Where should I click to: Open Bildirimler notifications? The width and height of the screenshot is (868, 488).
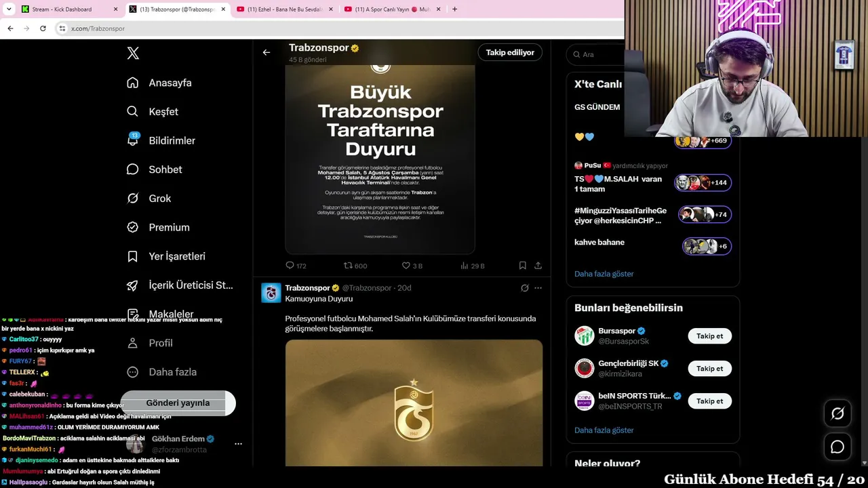pyautogui.click(x=161, y=140)
